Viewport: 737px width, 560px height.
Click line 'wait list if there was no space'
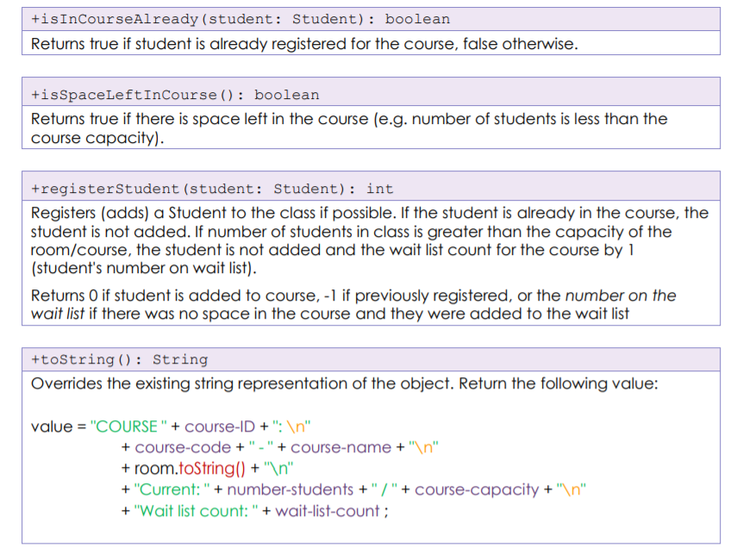tap(329, 314)
